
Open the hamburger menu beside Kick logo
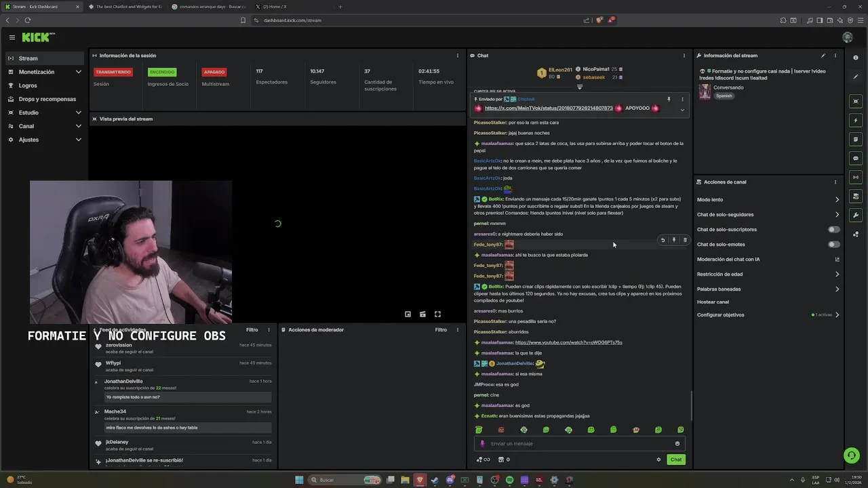pos(12,37)
